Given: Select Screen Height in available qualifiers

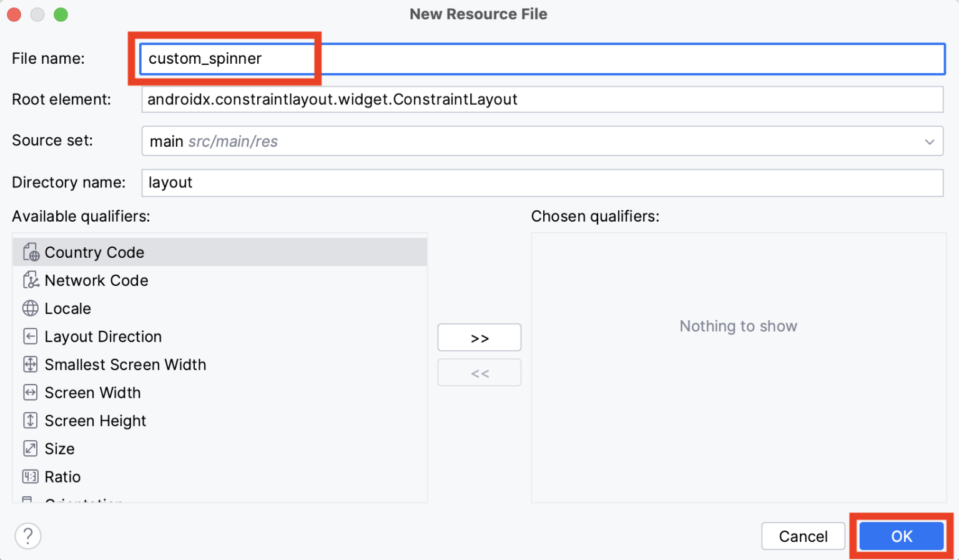Looking at the screenshot, I should click(96, 421).
